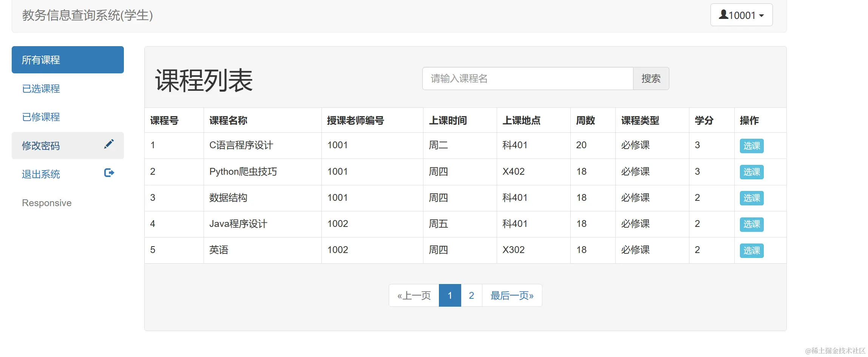Click 最后一页 to jump to last page
Image resolution: width=868 pixels, height=357 pixels.
click(x=512, y=295)
